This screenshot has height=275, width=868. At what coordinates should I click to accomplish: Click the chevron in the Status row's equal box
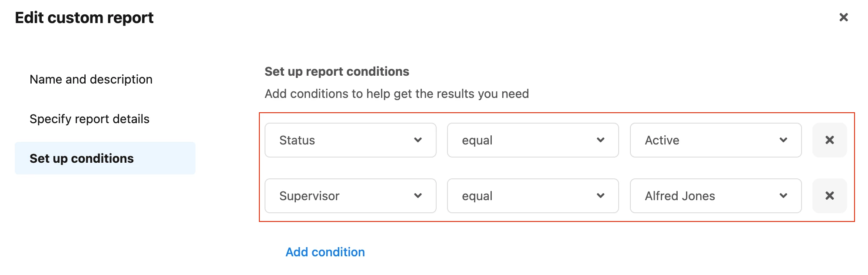click(600, 140)
